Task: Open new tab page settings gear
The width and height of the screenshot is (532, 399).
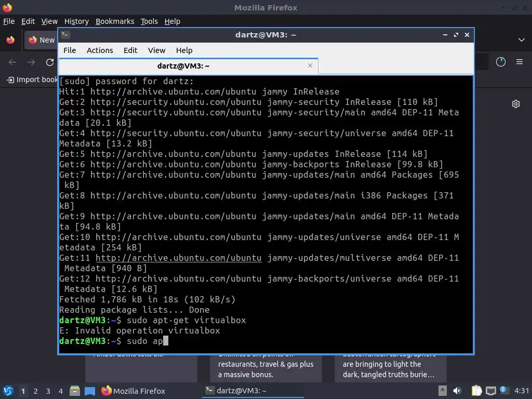Action: 516,104
